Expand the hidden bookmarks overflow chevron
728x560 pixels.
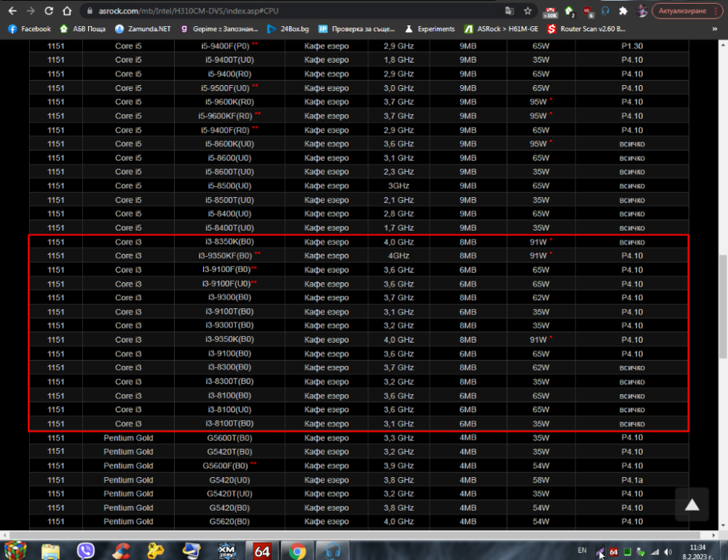(x=715, y=29)
